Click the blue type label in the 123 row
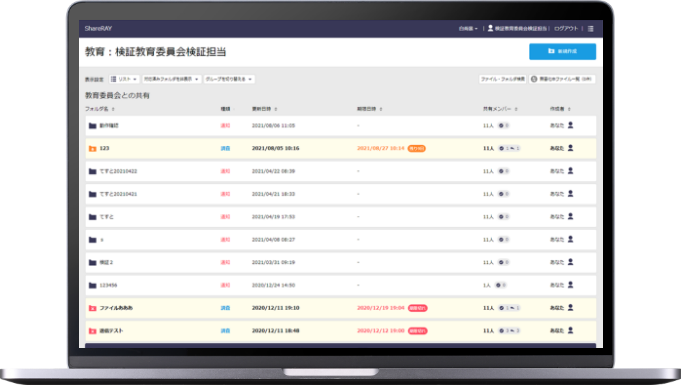Image resolution: width=681 pixels, height=385 pixels. click(x=225, y=149)
